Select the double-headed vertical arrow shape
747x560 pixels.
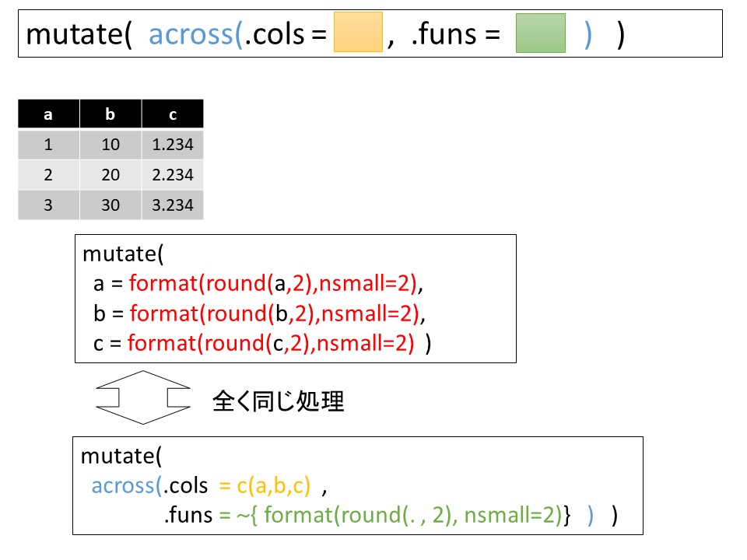click(x=142, y=398)
